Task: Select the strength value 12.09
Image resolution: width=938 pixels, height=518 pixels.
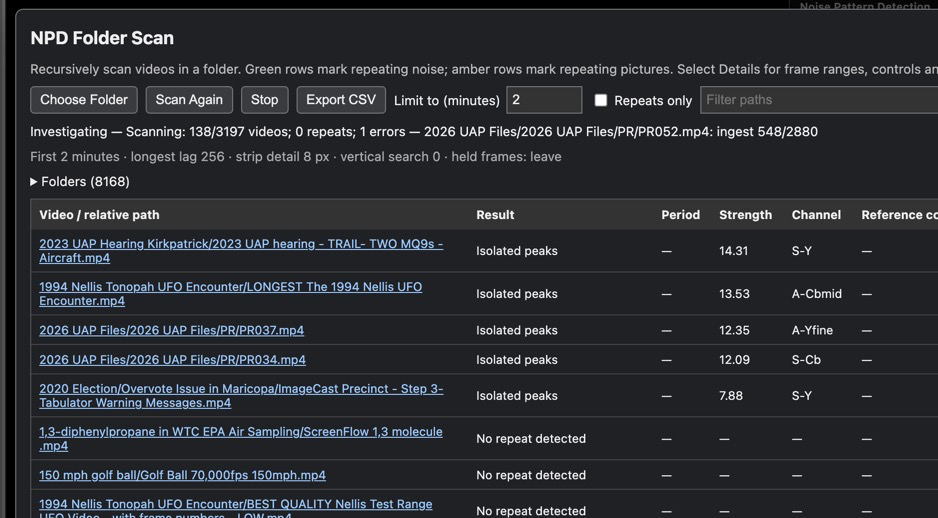Action: point(735,359)
